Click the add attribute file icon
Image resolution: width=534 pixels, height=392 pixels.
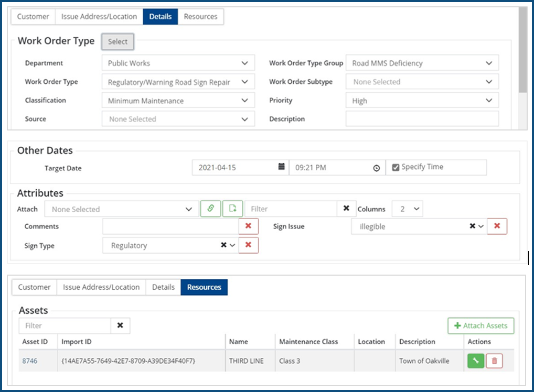[232, 209]
